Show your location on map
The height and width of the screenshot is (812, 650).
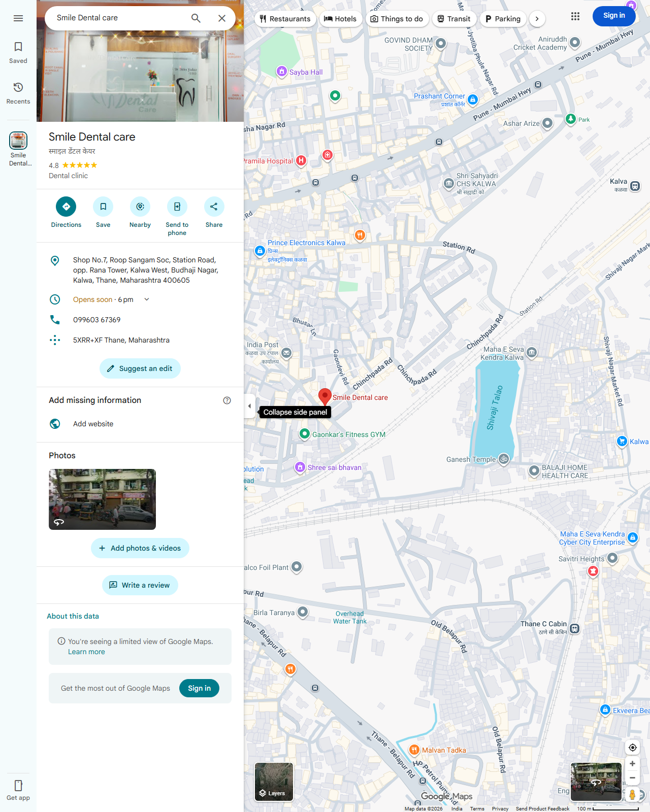click(x=632, y=748)
